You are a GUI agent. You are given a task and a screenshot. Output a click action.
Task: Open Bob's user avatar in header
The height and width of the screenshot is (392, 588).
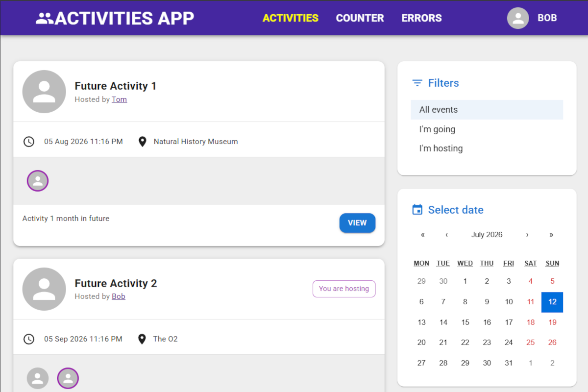click(518, 18)
